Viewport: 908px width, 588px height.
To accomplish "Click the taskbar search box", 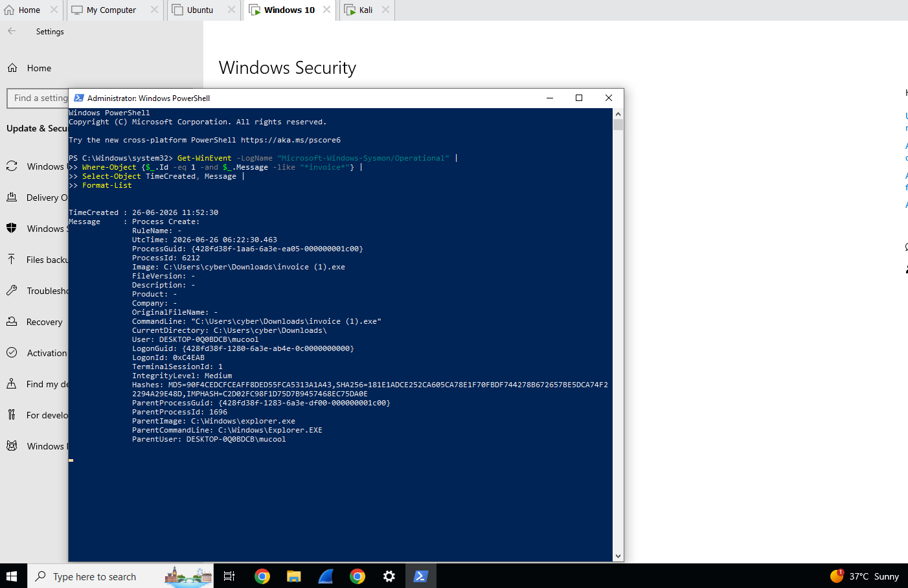I will [120, 576].
